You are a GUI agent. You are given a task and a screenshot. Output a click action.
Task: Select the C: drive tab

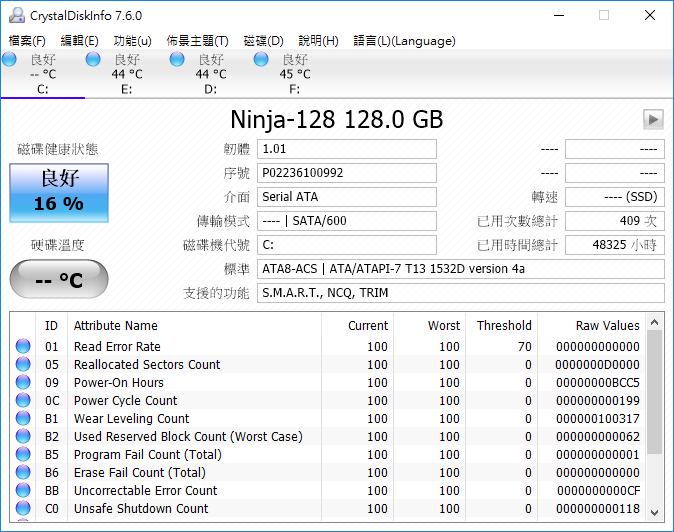tap(43, 74)
